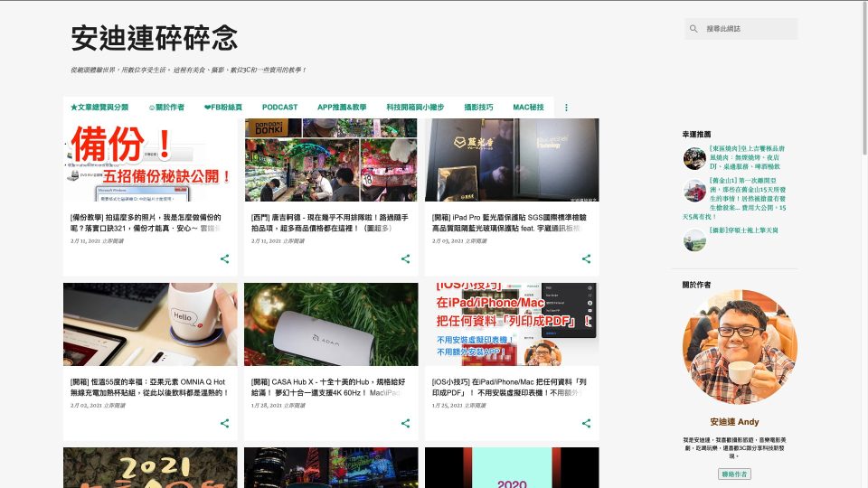Go to the ❤FB粉絲頁 menu item
Screen dimensions: 868x488
223,108
